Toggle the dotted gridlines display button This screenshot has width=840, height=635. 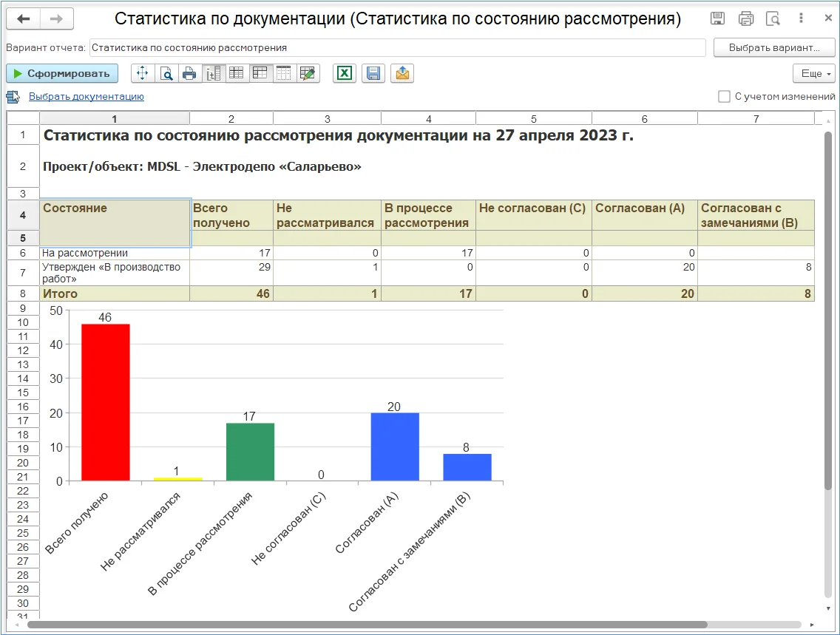tap(284, 73)
